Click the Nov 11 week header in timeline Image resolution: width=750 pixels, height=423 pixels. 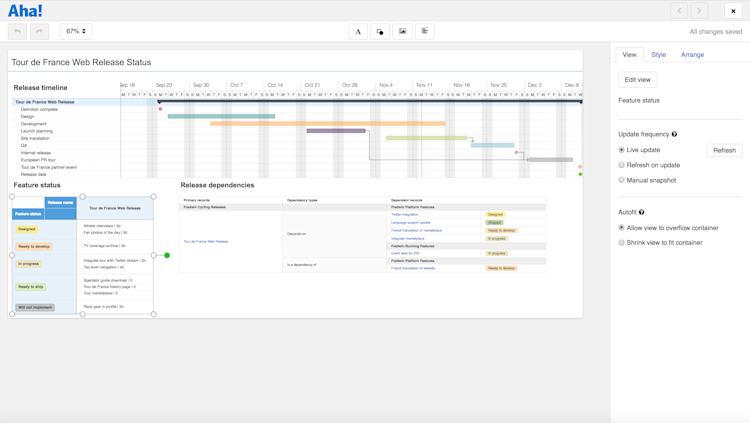424,85
